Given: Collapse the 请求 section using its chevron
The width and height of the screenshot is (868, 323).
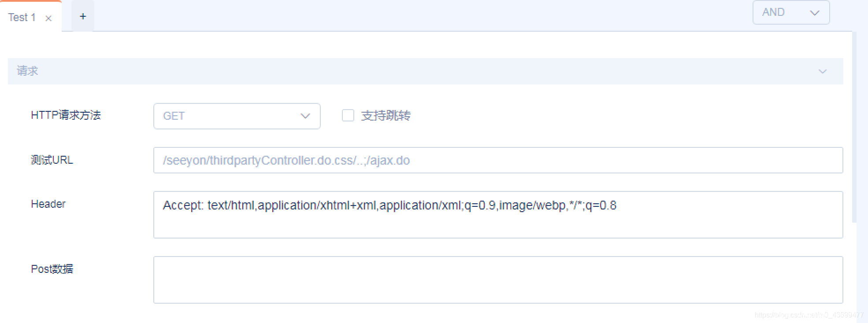Looking at the screenshot, I should [822, 71].
